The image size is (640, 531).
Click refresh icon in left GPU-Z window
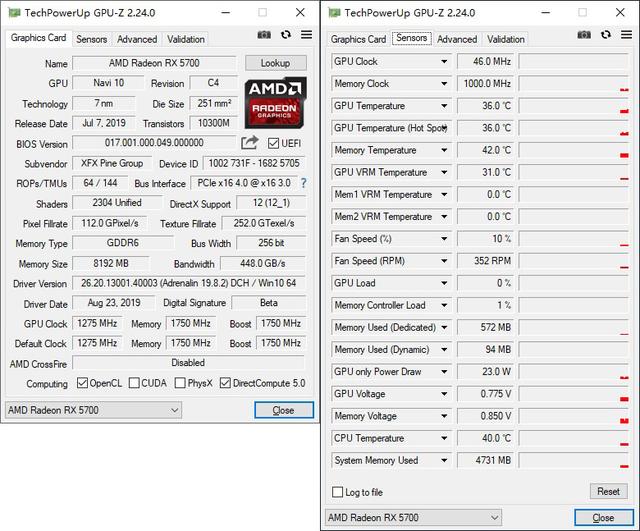click(286, 35)
